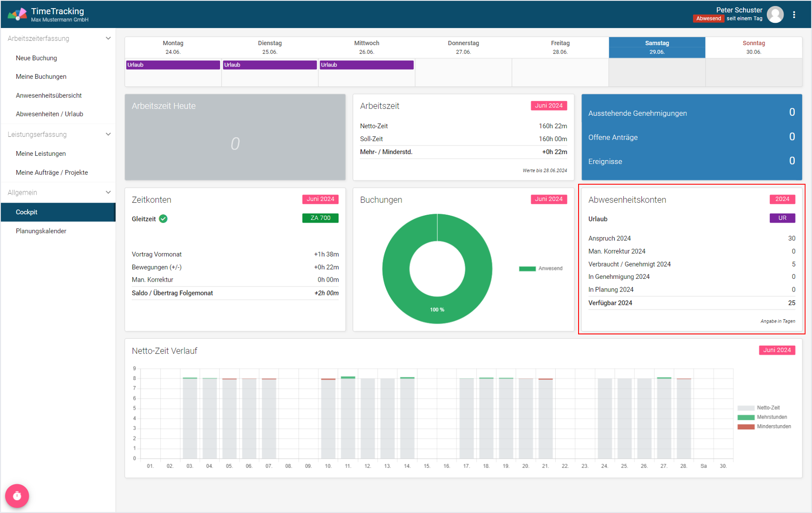Image resolution: width=812 pixels, height=513 pixels.
Task: Click the red stopwatch floating button
Action: [17, 495]
